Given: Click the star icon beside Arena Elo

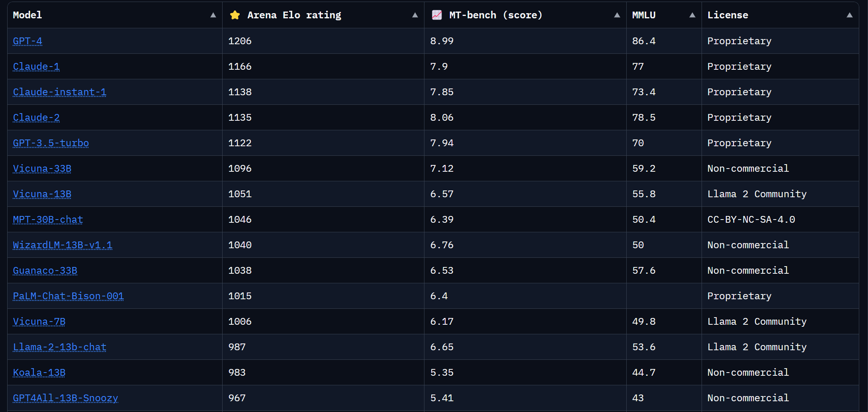Looking at the screenshot, I should click(235, 15).
